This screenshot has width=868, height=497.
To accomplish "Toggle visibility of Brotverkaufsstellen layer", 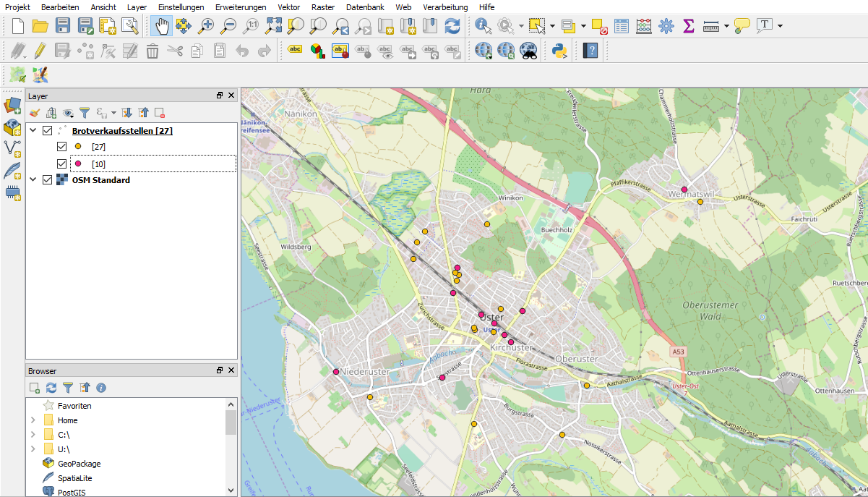I will point(48,131).
